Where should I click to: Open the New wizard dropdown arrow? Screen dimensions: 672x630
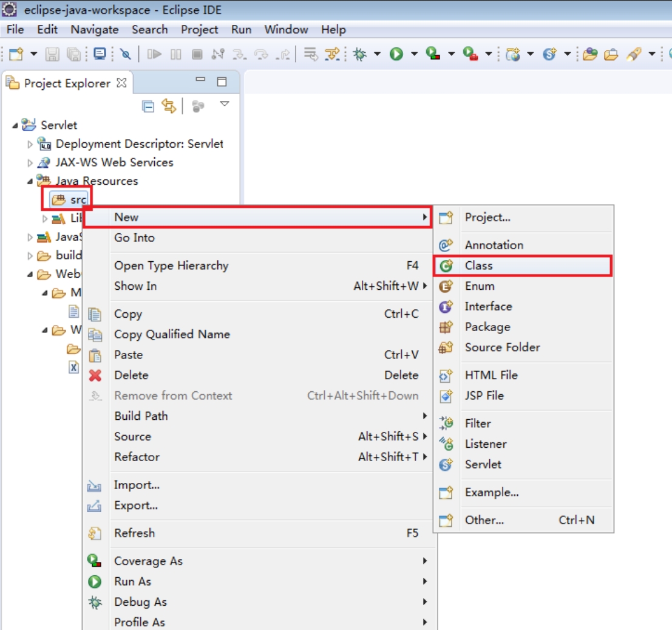point(34,54)
